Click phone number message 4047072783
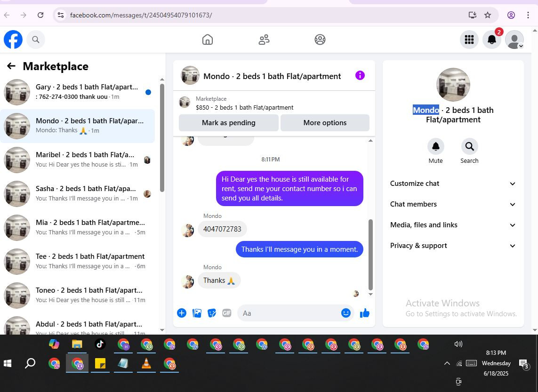The image size is (538, 392). (x=222, y=229)
